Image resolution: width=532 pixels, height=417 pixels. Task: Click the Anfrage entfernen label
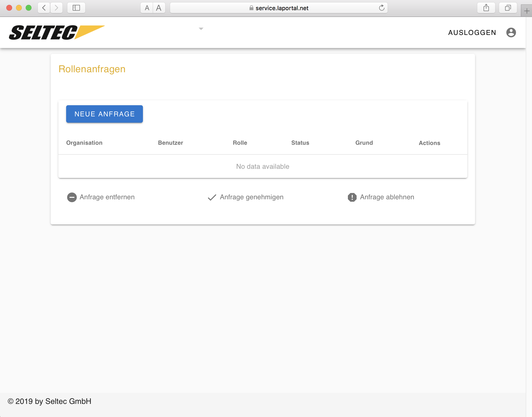tap(107, 197)
